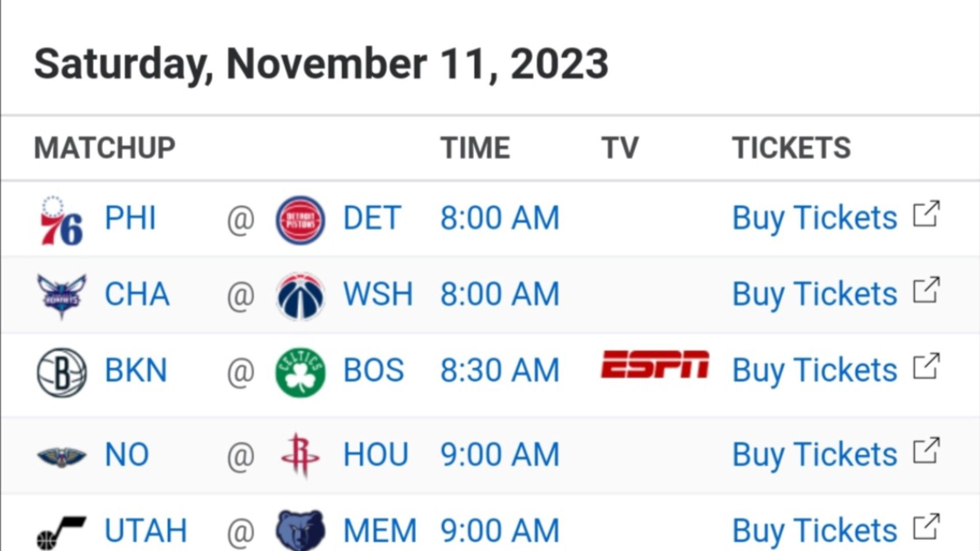Open the Boston Celtics shamrock logo
Screen dimensions: 980x551
click(300, 372)
